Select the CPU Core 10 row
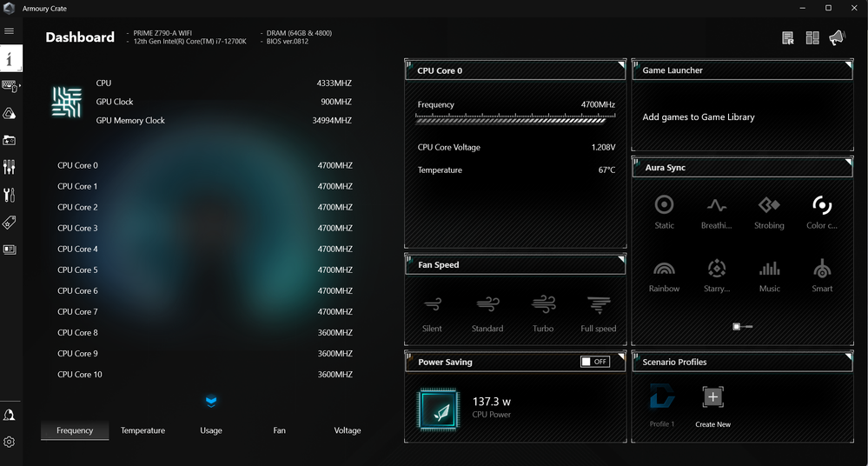Viewport: 868px width, 466px height. pyautogui.click(x=205, y=375)
